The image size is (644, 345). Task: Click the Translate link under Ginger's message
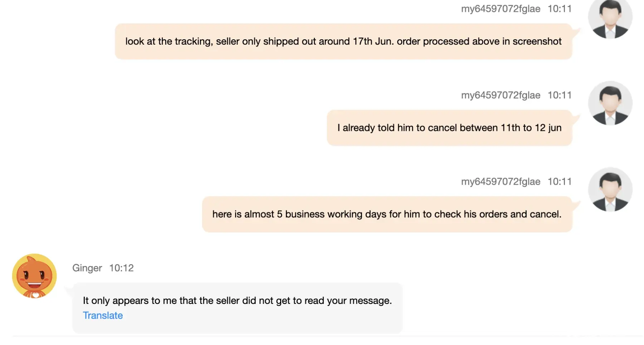tap(103, 315)
